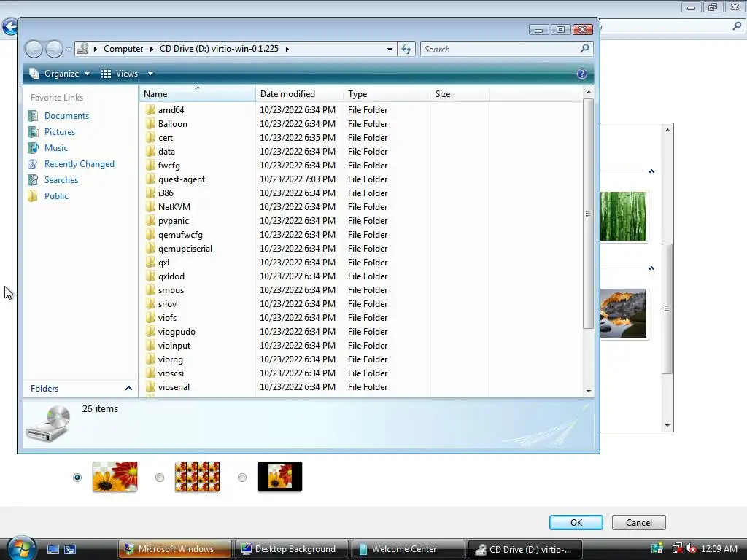Viewport: 747px width, 560px height.
Task: Open Recently Changed favorite link
Action: (x=80, y=164)
